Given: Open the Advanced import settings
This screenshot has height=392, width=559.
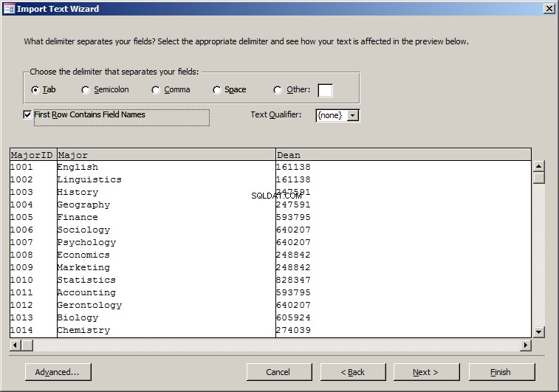Looking at the screenshot, I should click(58, 372).
